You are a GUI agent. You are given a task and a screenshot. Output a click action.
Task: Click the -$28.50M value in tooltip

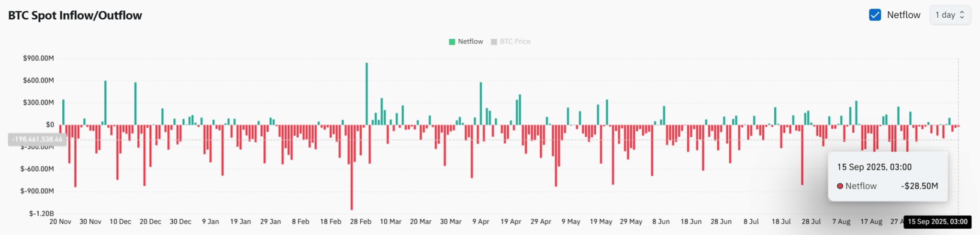coord(919,186)
